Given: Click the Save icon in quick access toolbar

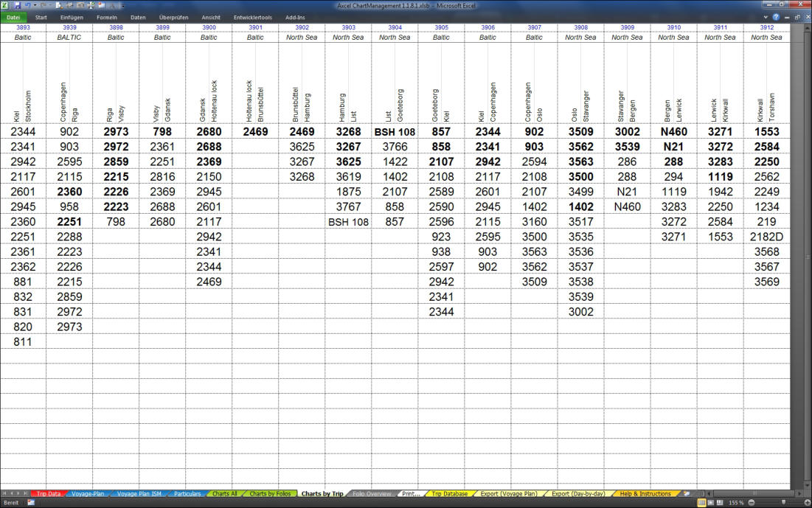Looking at the screenshot, I should [x=16, y=5].
